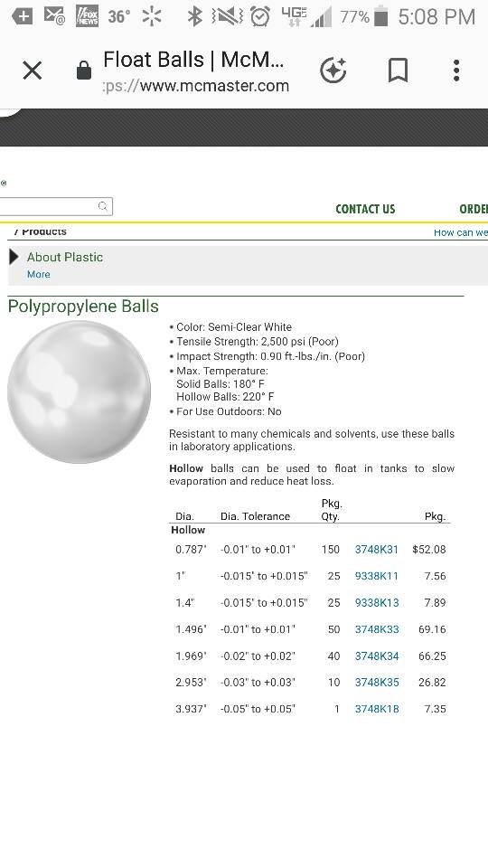
Task: Open the sparkle AI assistant icon
Action: pos(333,71)
